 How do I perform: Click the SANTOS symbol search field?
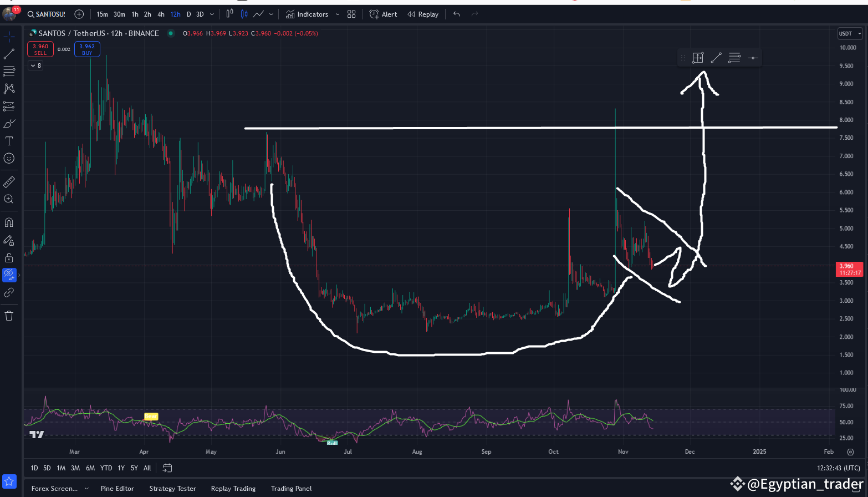pos(49,14)
